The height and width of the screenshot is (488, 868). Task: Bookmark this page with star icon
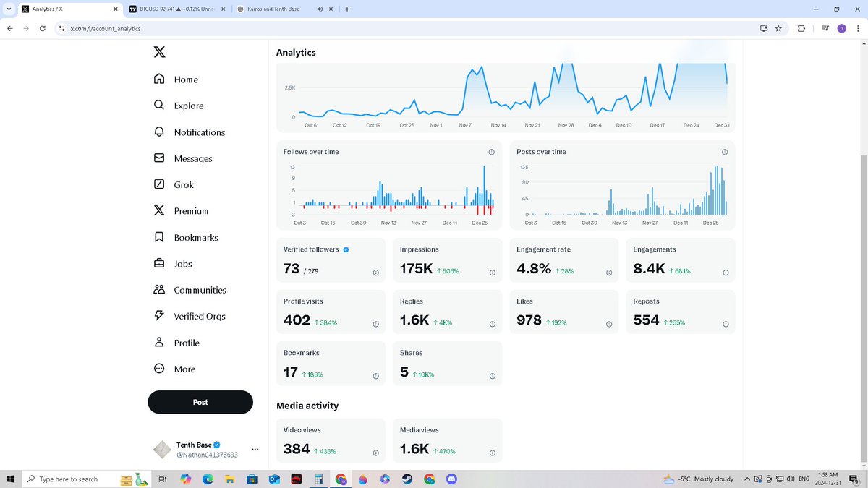(778, 28)
